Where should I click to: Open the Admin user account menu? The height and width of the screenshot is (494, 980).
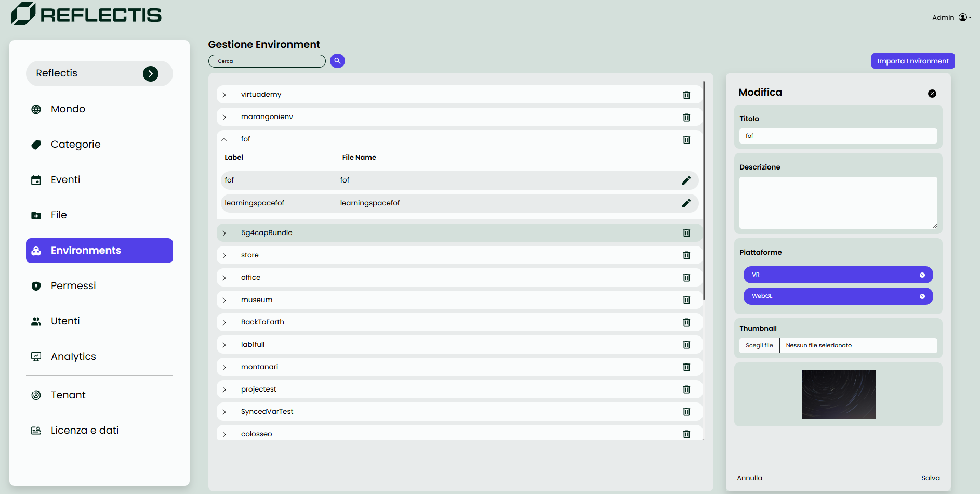pos(964,17)
